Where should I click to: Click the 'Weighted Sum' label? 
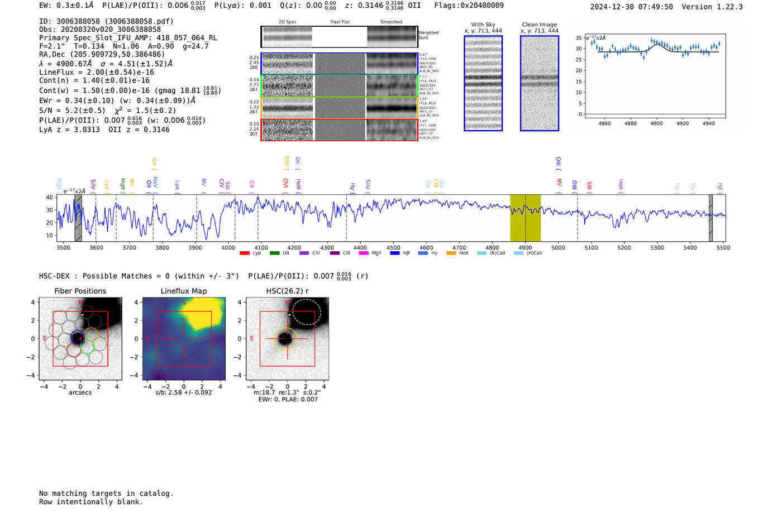pyautogui.click(x=428, y=35)
